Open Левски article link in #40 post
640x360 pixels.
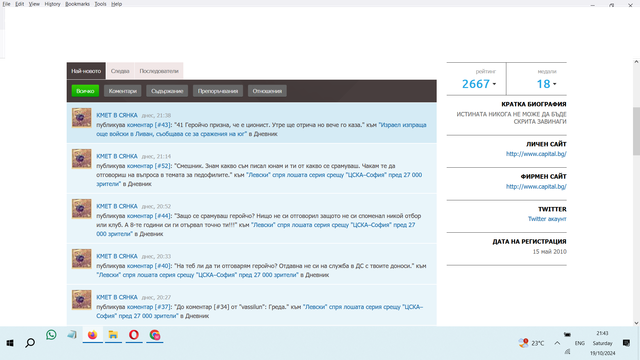[x=198, y=275]
